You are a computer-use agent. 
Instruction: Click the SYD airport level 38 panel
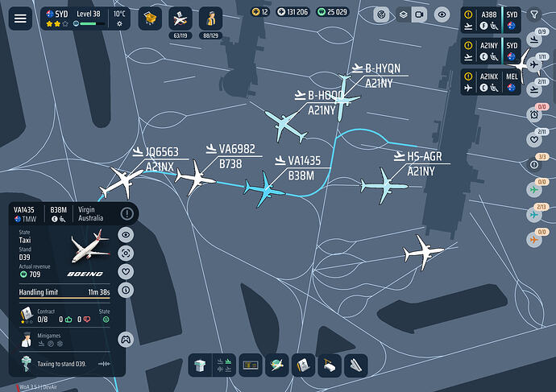pyautogui.click(x=85, y=19)
